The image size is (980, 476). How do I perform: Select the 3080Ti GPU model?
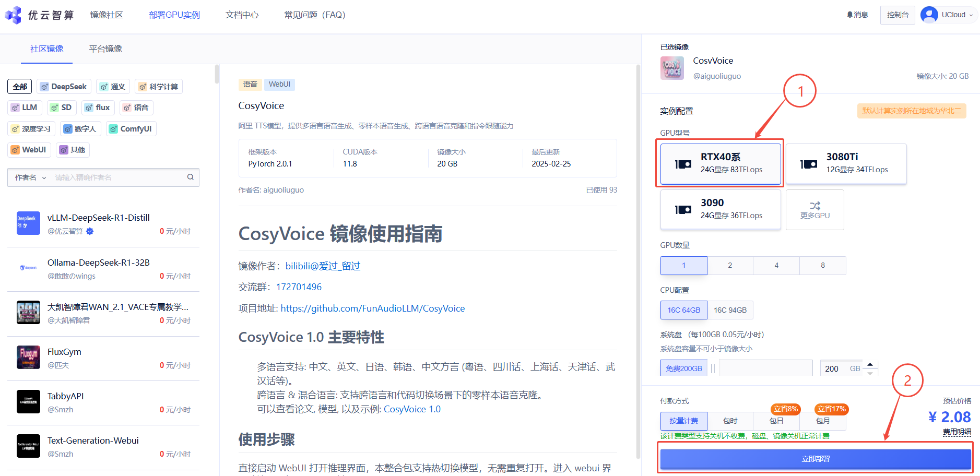pyautogui.click(x=846, y=163)
